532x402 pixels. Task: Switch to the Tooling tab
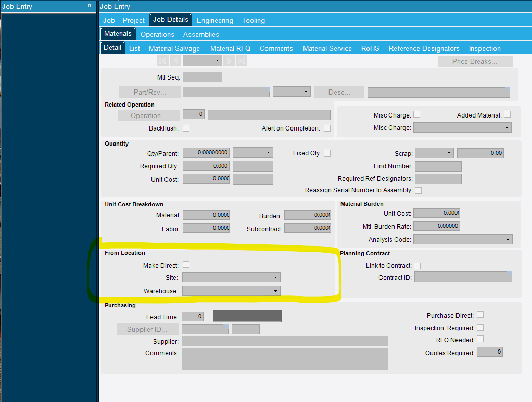point(253,20)
